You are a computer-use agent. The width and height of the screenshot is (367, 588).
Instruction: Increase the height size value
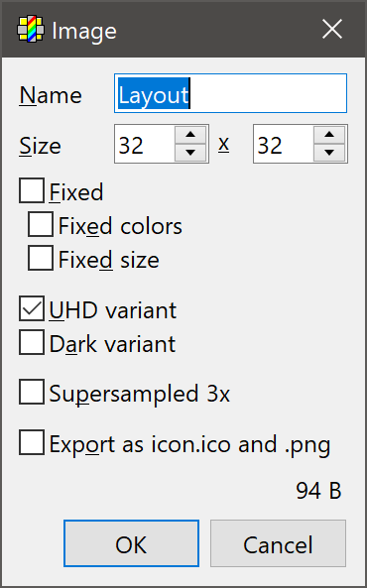(x=329, y=135)
